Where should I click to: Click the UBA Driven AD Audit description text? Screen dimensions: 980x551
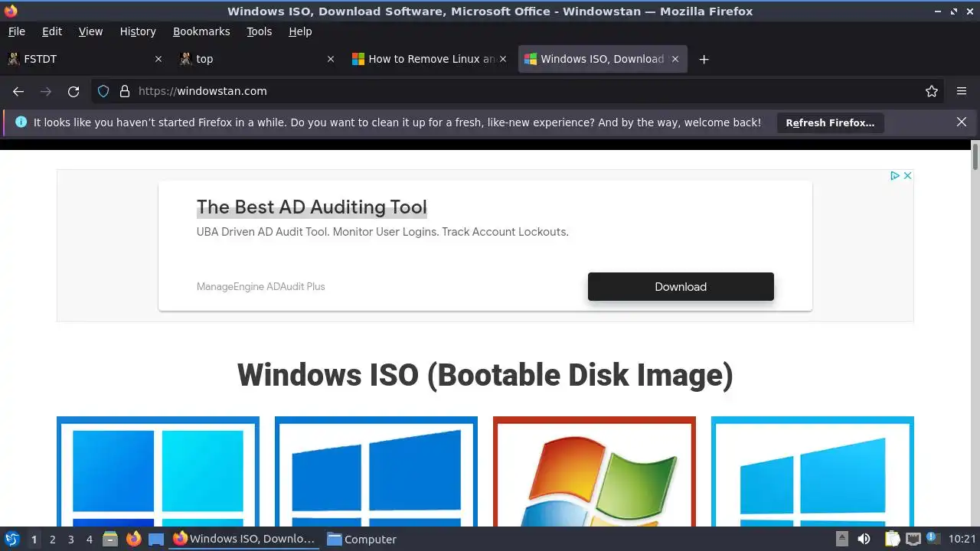click(383, 232)
